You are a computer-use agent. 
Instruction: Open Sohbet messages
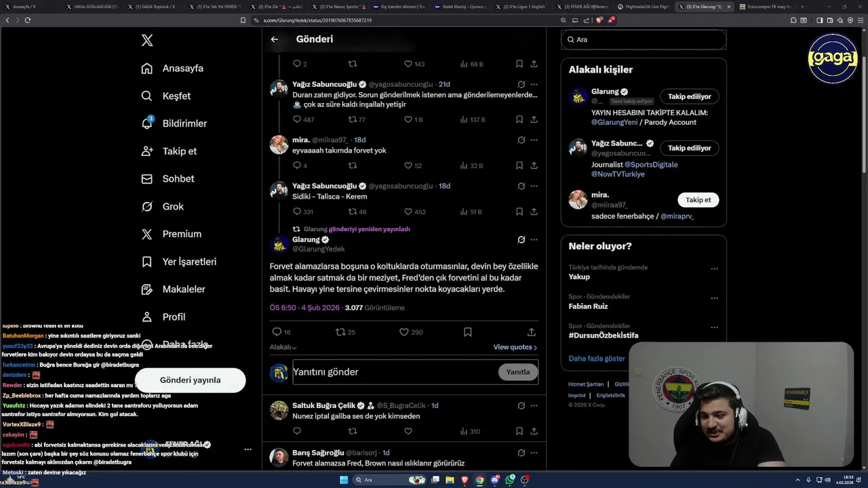(167, 179)
